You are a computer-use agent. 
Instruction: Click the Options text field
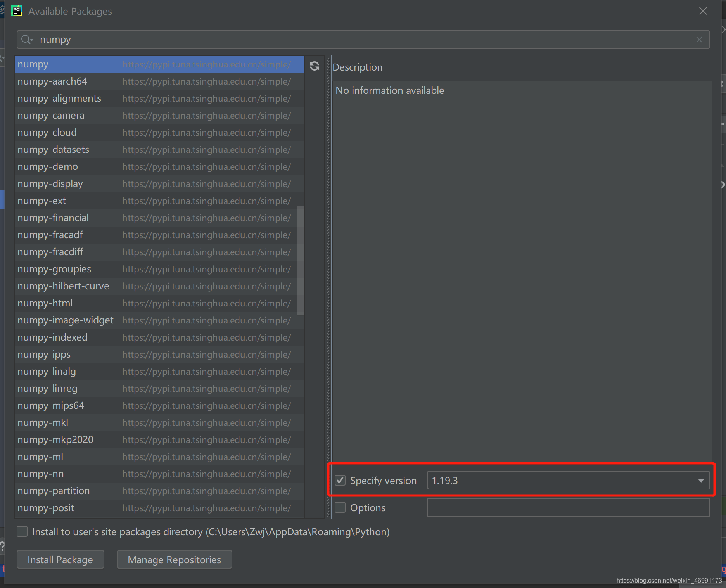tap(568, 507)
